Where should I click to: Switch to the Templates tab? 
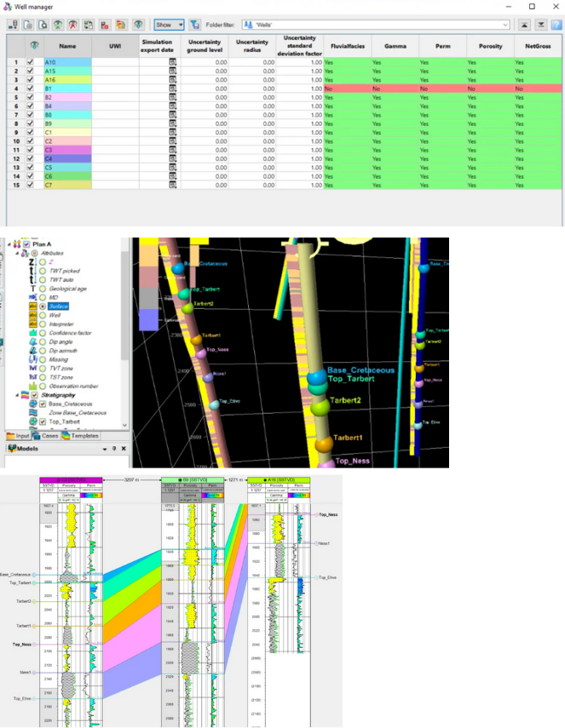click(80, 436)
